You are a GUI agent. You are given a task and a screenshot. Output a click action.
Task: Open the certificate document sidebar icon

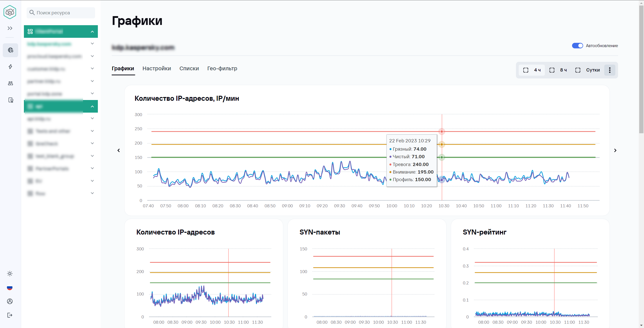[x=11, y=100]
